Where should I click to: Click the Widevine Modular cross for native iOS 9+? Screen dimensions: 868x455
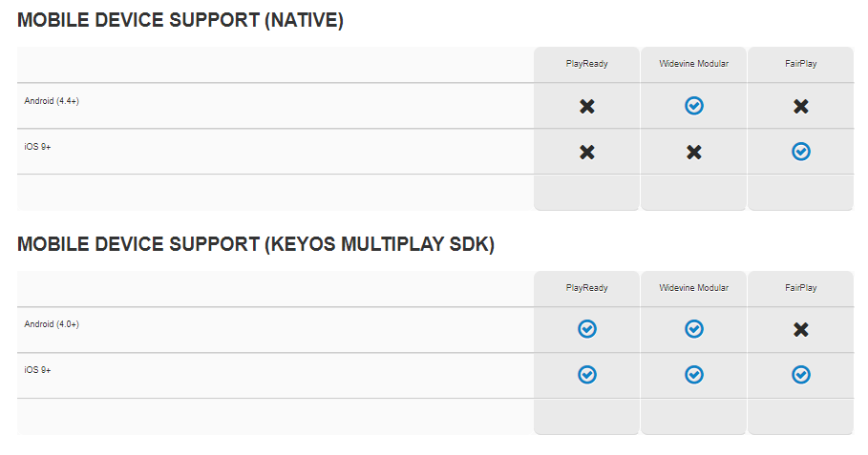click(693, 152)
